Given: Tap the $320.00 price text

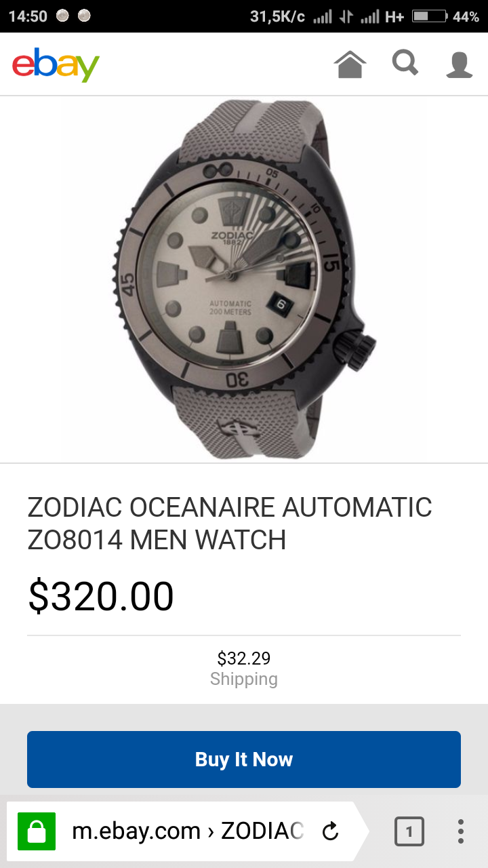Looking at the screenshot, I should click(101, 597).
